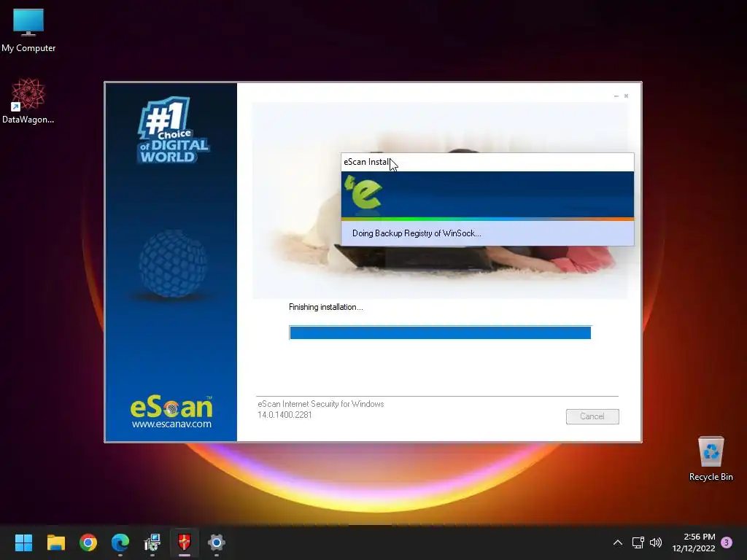This screenshot has height=560, width=747.
Task: Open the Recycle Bin icon
Action: tap(711, 458)
